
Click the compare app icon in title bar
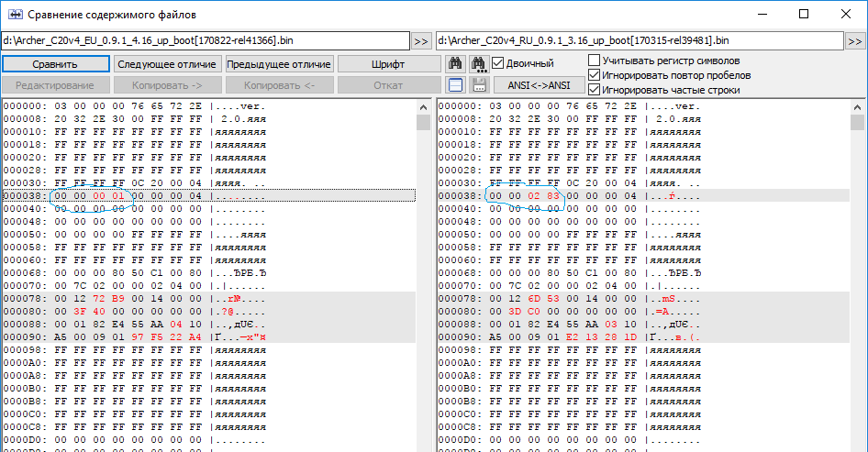(15, 15)
